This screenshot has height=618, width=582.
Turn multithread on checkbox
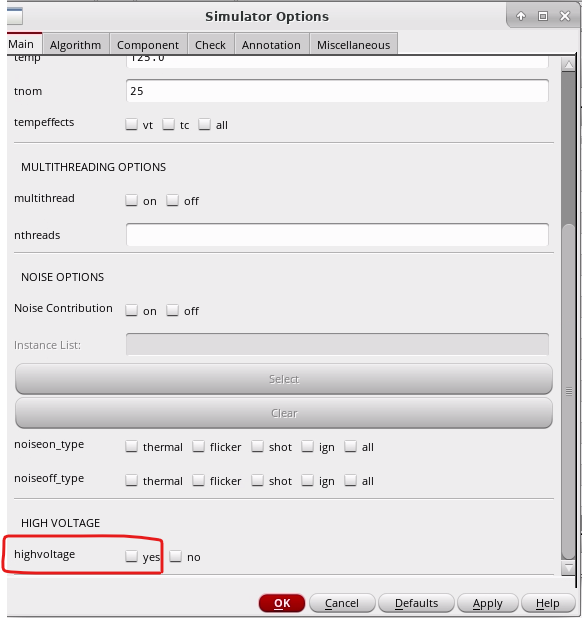pos(131,200)
